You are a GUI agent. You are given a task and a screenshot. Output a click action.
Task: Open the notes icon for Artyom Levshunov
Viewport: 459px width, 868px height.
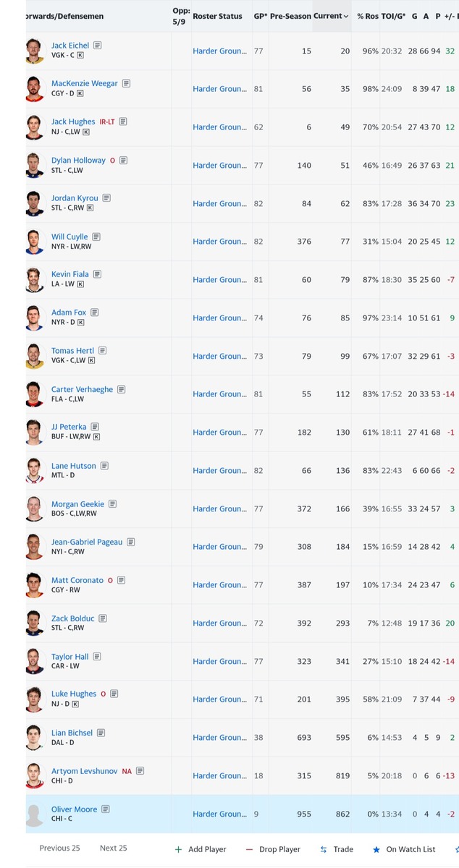coord(140,771)
